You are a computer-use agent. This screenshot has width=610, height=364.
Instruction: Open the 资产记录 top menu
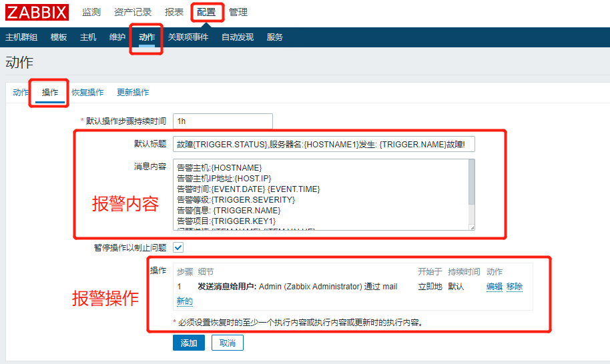[133, 12]
